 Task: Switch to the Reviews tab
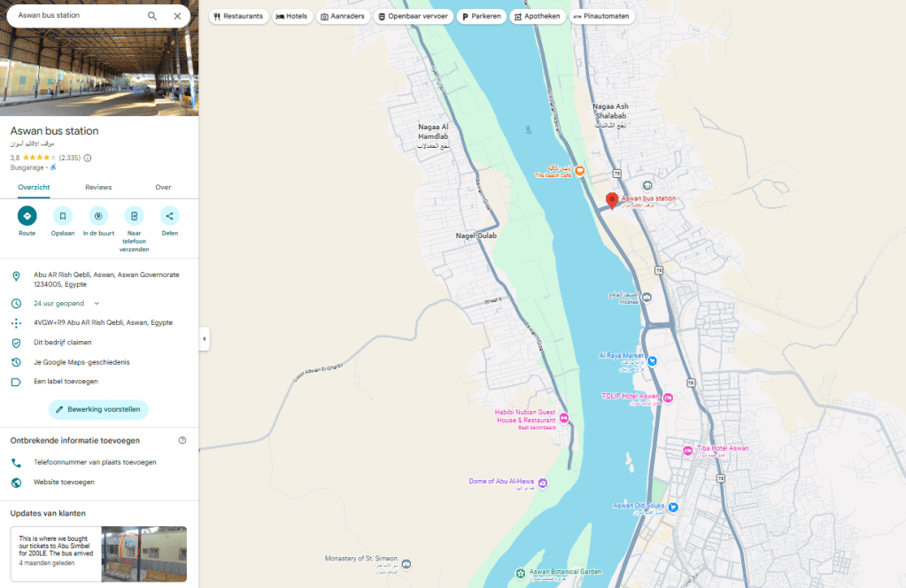tap(98, 187)
